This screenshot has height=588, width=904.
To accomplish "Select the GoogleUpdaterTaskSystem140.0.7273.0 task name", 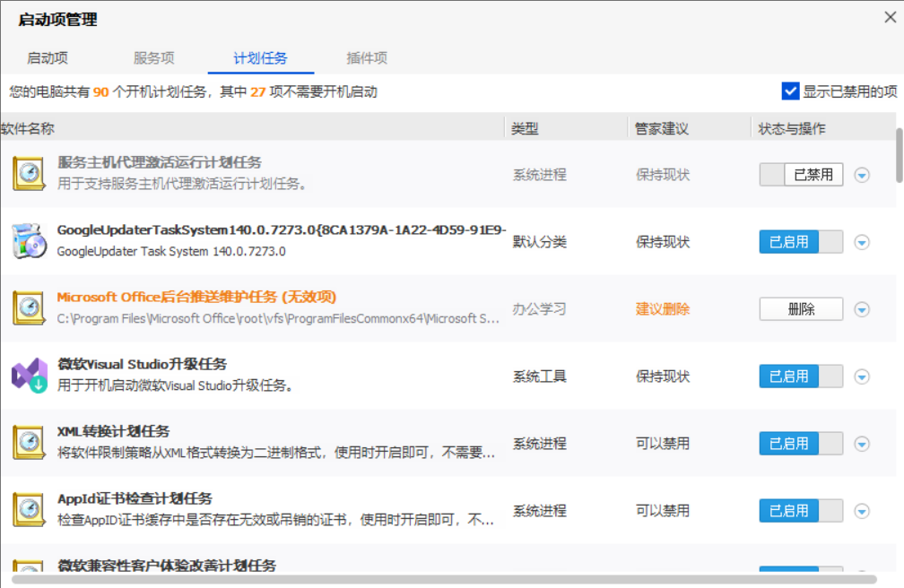I will [282, 230].
